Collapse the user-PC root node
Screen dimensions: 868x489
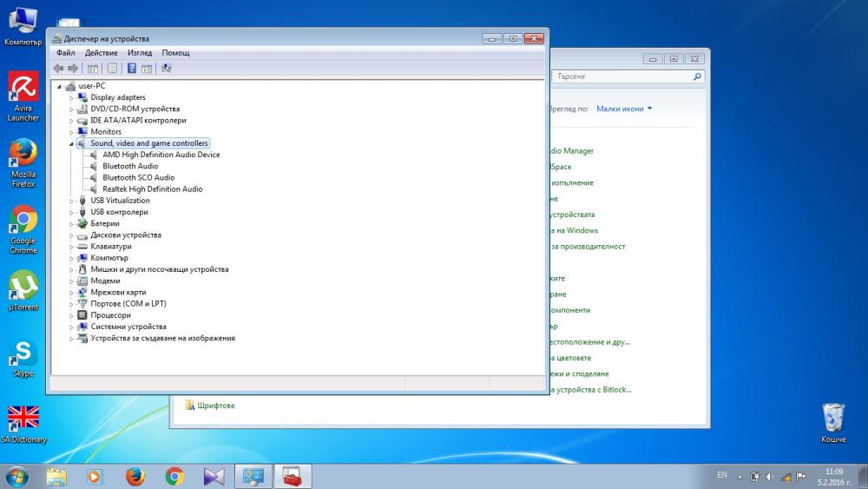(59, 86)
